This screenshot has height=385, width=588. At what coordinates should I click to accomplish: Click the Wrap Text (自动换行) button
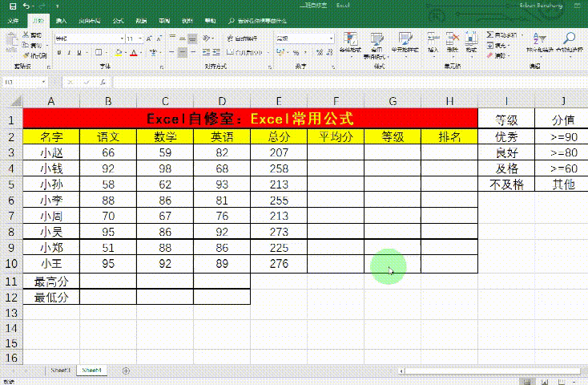(242, 38)
